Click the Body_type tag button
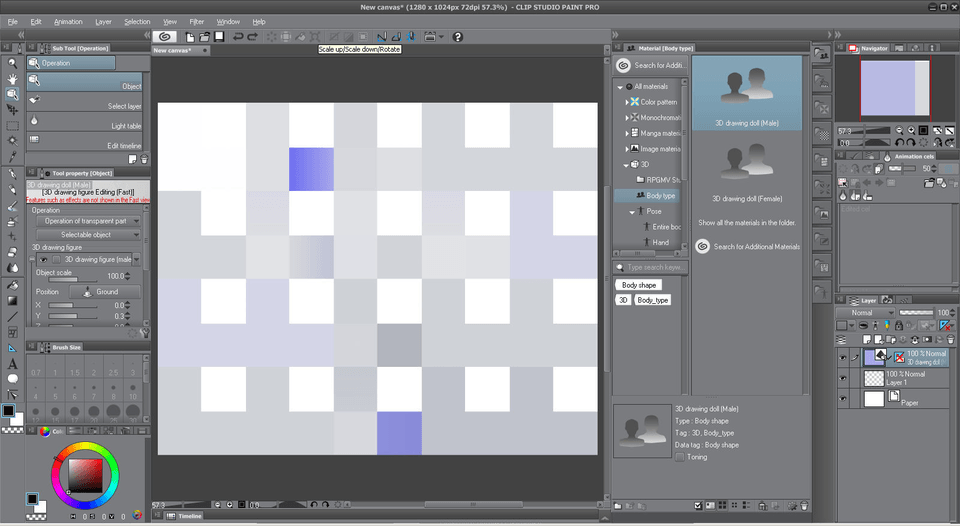Viewport: 960px width, 526px height. (x=652, y=300)
